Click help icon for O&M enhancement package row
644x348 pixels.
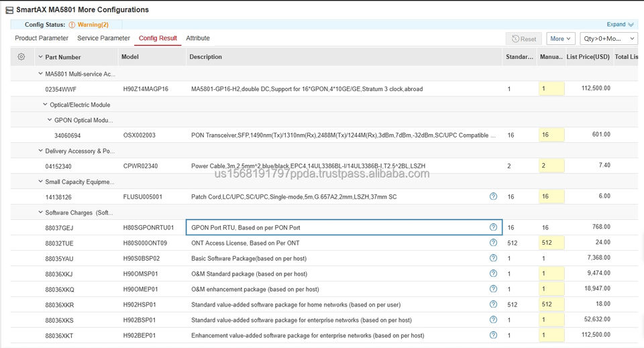[x=493, y=289]
